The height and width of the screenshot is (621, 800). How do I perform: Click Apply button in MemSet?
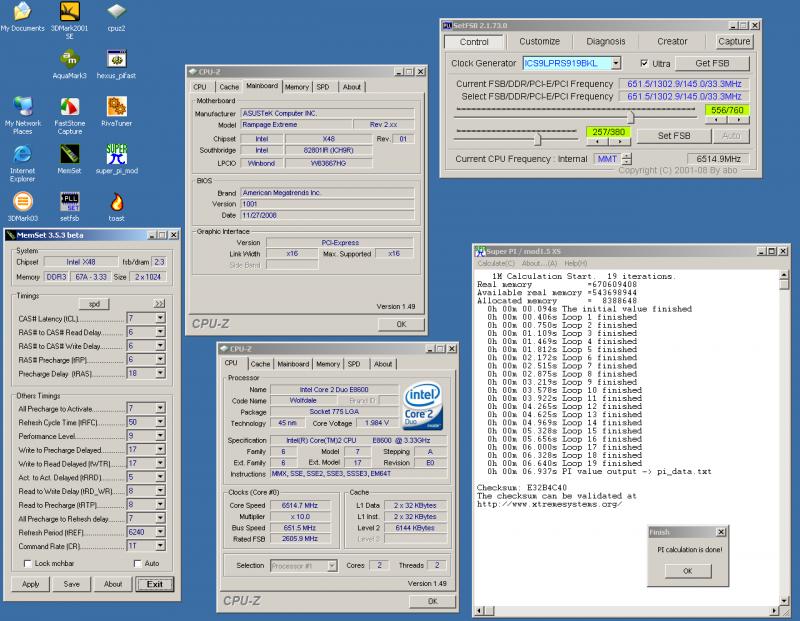tap(30, 584)
